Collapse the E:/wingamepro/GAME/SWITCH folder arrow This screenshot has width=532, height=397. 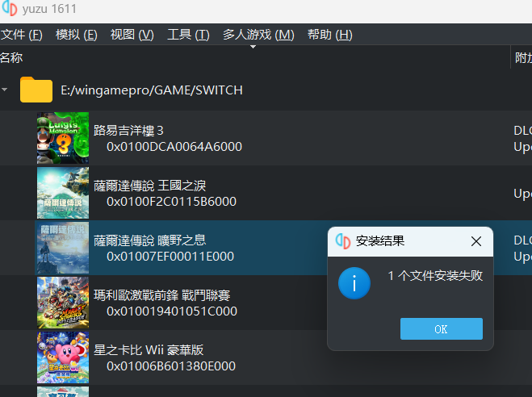[5, 90]
